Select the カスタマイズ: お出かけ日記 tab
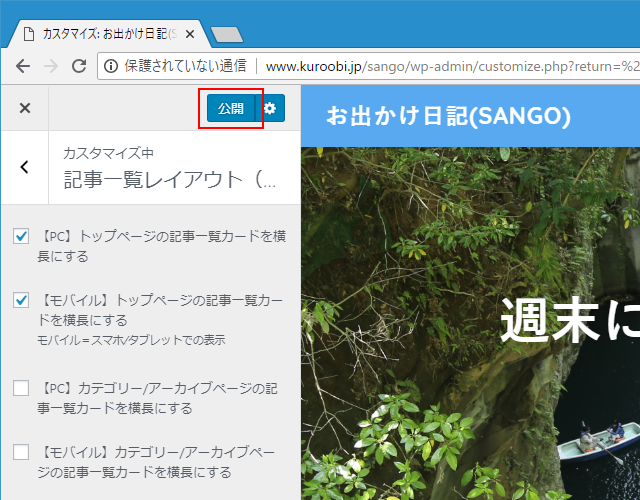 [110, 34]
